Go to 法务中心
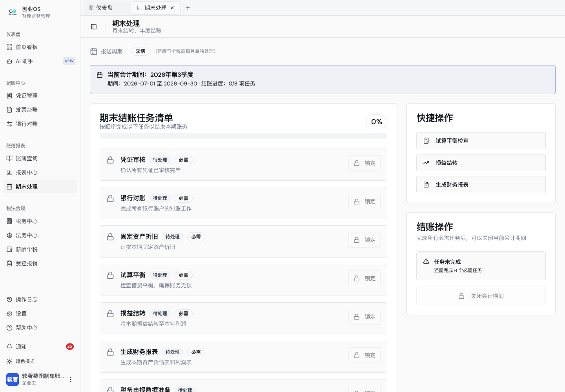This screenshot has width=565, height=392. tap(40, 235)
